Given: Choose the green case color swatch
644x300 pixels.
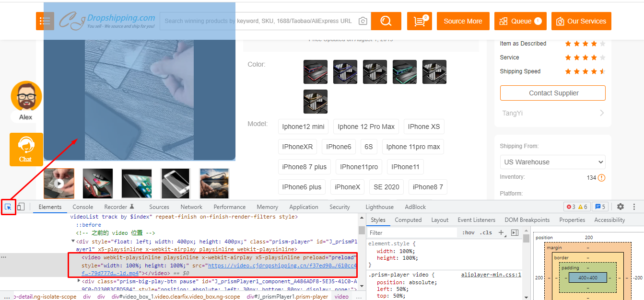Looking at the screenshot, I should 405,72.
